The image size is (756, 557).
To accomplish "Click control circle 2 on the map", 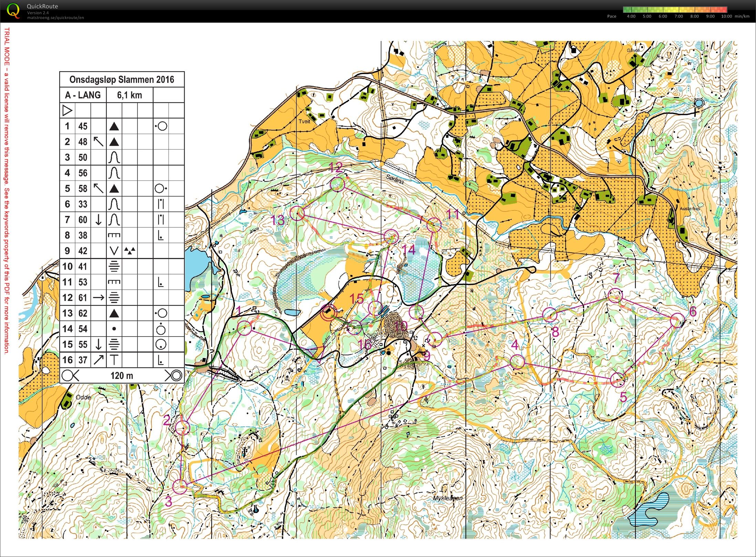I will (x=183, y=428).
